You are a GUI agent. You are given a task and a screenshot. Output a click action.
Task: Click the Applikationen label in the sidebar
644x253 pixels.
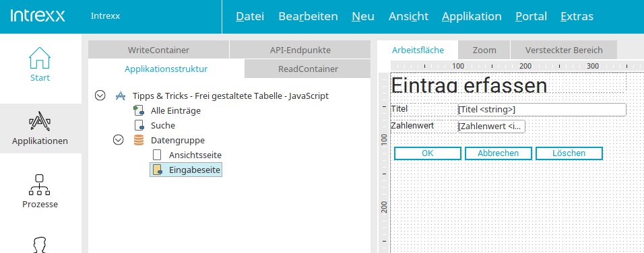(x=40, y=141)
